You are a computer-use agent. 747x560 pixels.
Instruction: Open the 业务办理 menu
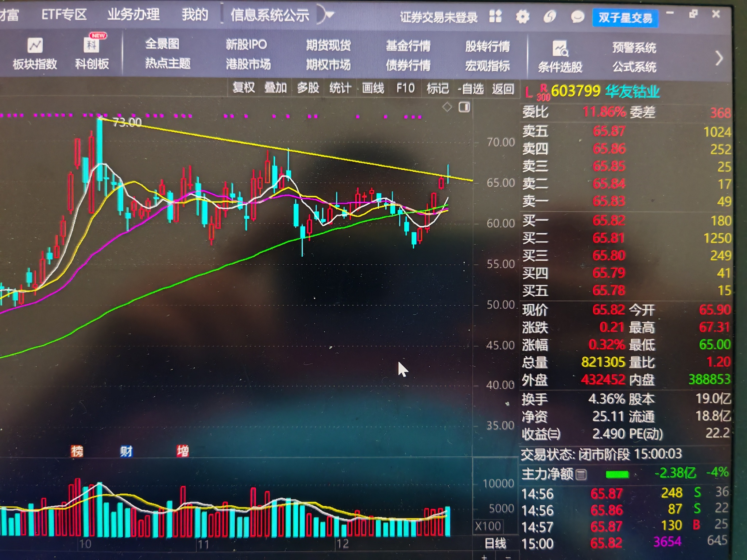click(133, 15)
